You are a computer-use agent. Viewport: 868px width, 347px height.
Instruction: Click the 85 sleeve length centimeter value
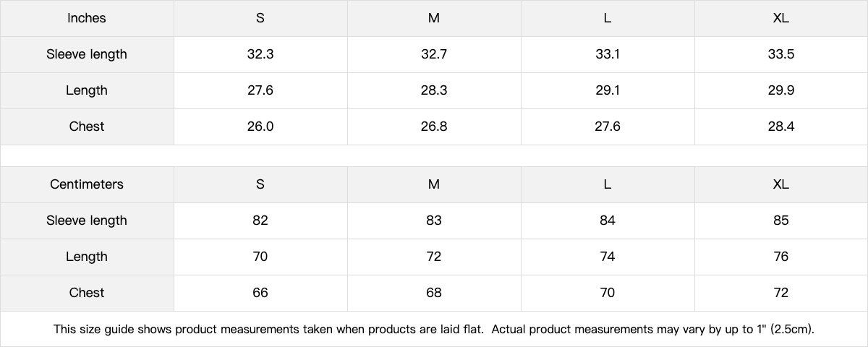(780, 220)
